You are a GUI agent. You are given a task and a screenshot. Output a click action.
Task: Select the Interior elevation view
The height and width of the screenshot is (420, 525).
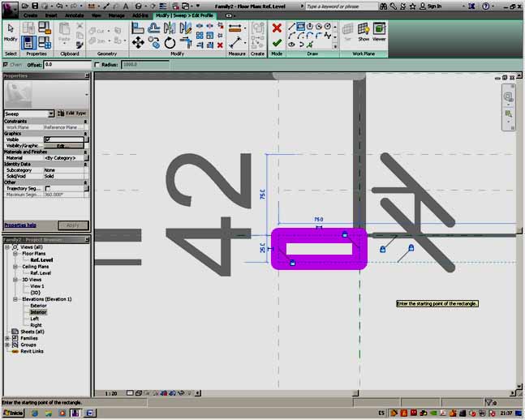[x=38, y=312]
